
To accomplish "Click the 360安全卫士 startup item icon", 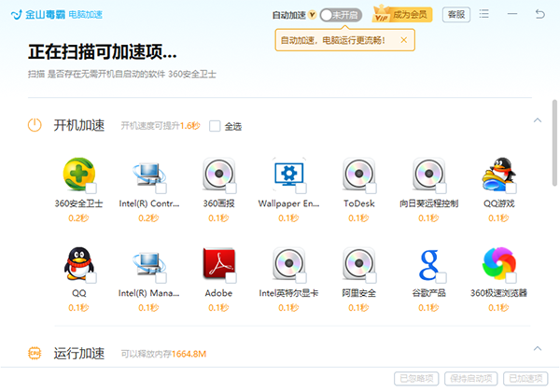I will (x=79, y=174).
